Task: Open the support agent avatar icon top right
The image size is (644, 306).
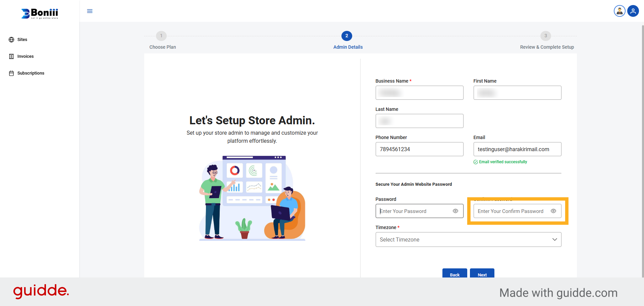Action: pyautogui.click(x=619, y=11)
